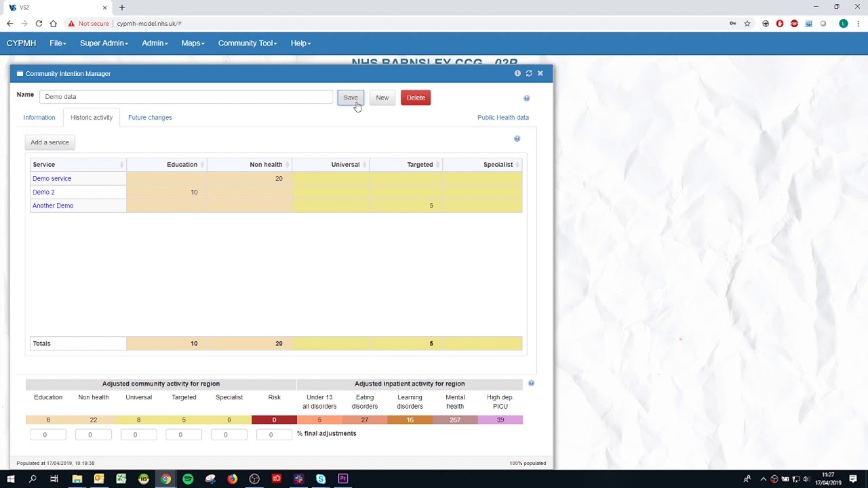The image size is (868, 488).
Task: Open Task View on taskbar
Action: [54, 479]
